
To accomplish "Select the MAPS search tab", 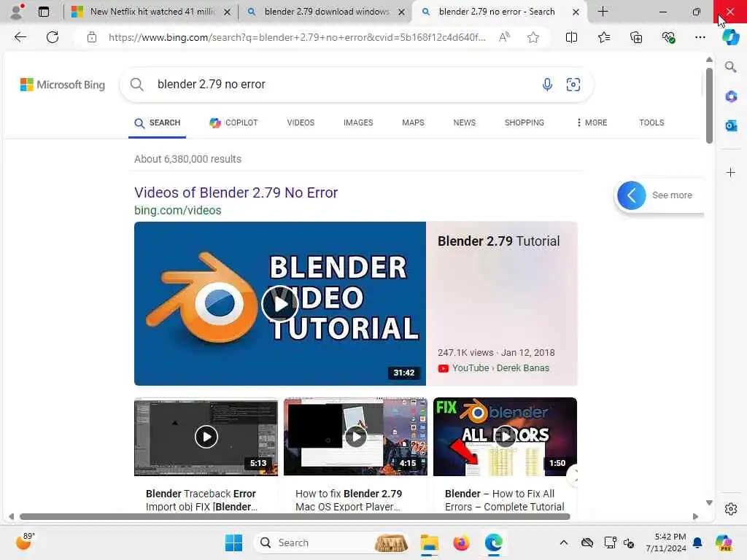I will coord(413,122).
